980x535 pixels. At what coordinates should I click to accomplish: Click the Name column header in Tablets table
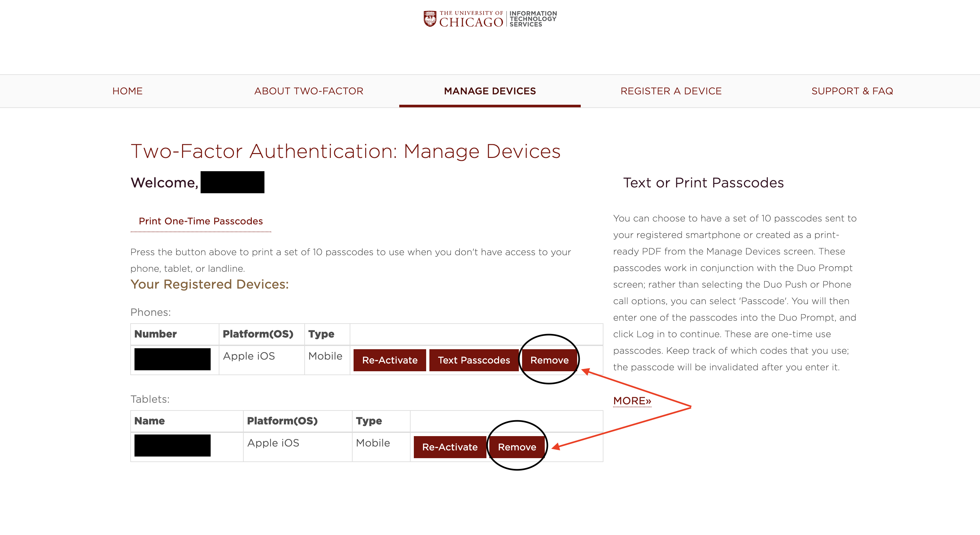pyautogui.click(x=149, y=421)
